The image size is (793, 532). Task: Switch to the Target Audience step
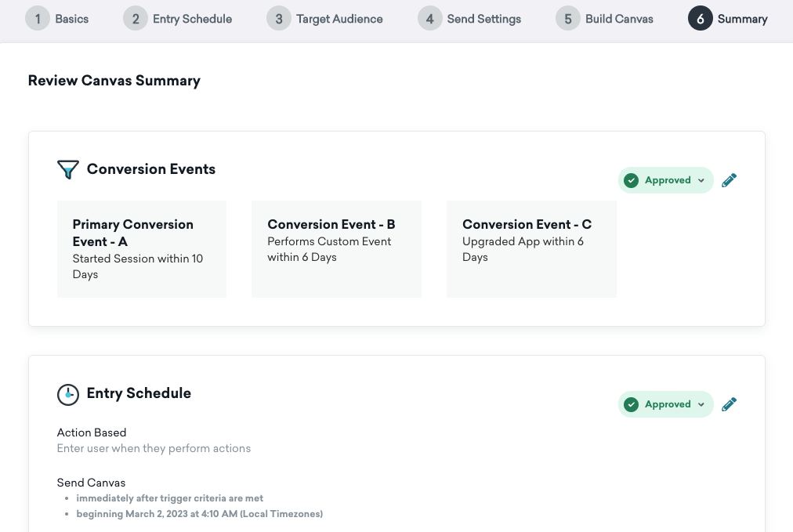click(x=339, y=19)
